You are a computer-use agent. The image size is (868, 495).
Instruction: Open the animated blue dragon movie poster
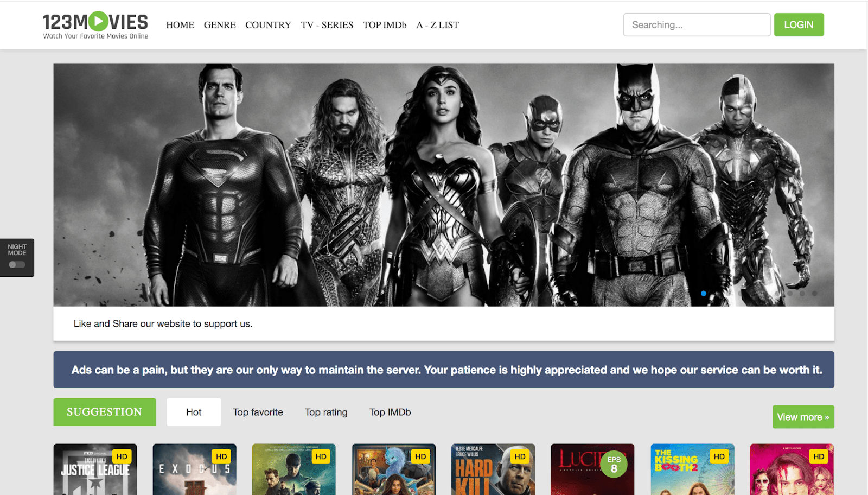(394, 469)
